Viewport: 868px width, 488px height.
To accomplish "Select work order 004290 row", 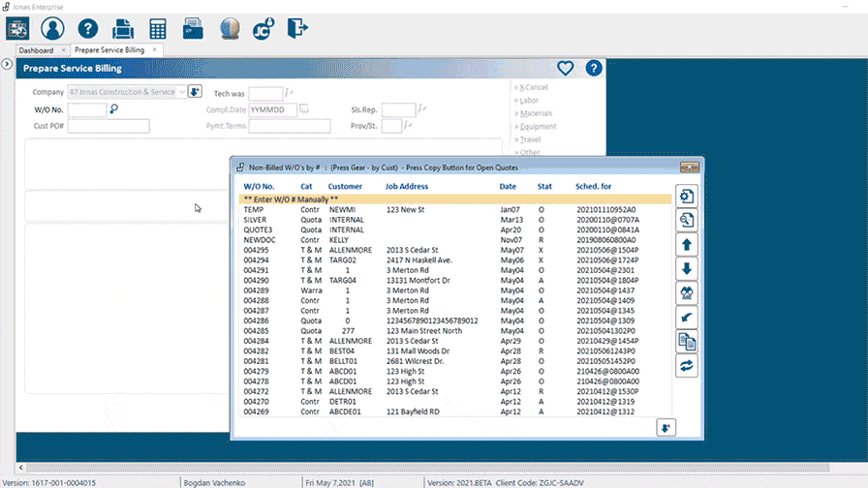I will tap(455, 281).
